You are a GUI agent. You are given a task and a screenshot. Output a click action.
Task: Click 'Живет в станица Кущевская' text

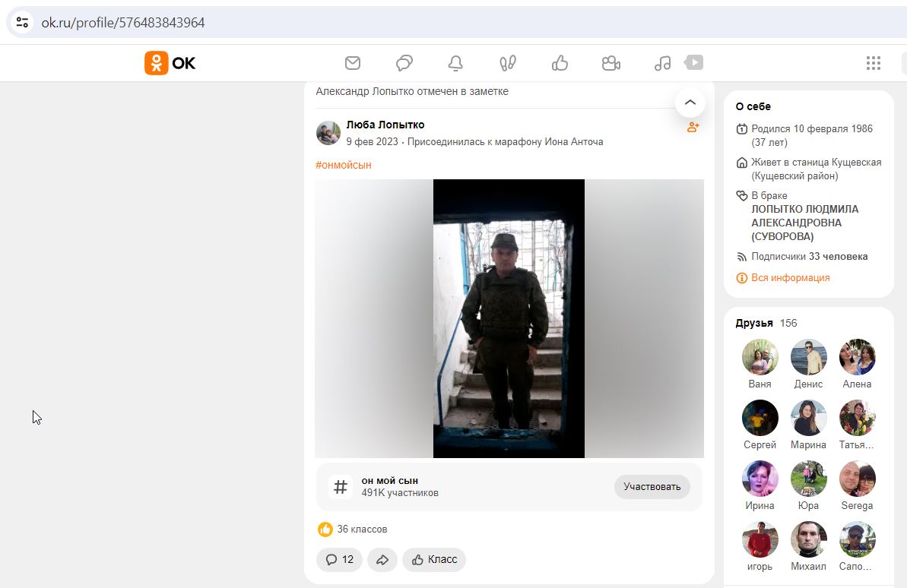(x=817, y=163)
